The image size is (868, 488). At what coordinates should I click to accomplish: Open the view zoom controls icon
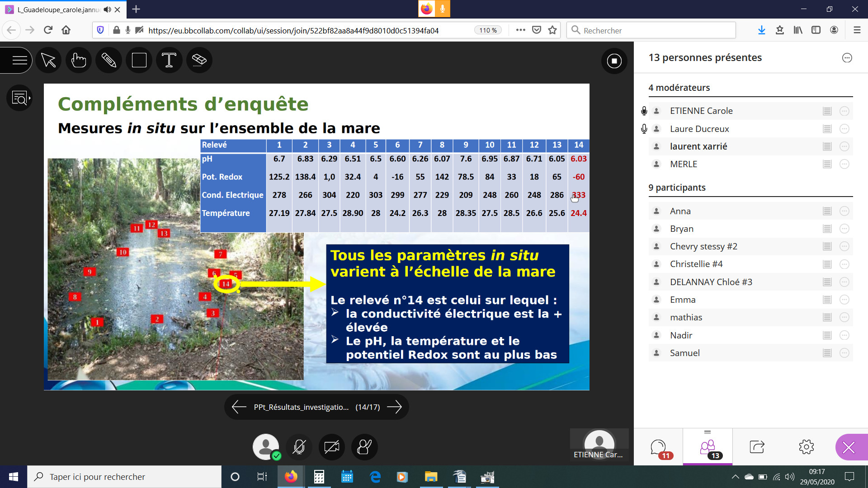pyautogui.click(x=19, y=98)
